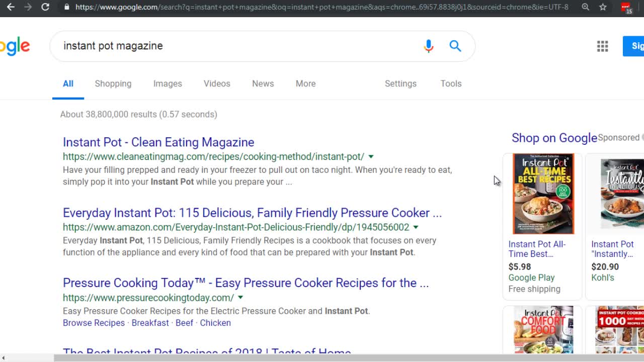Screen dimensions: 644x362
Task: Open the Settings menu
Action: point(400,83)
